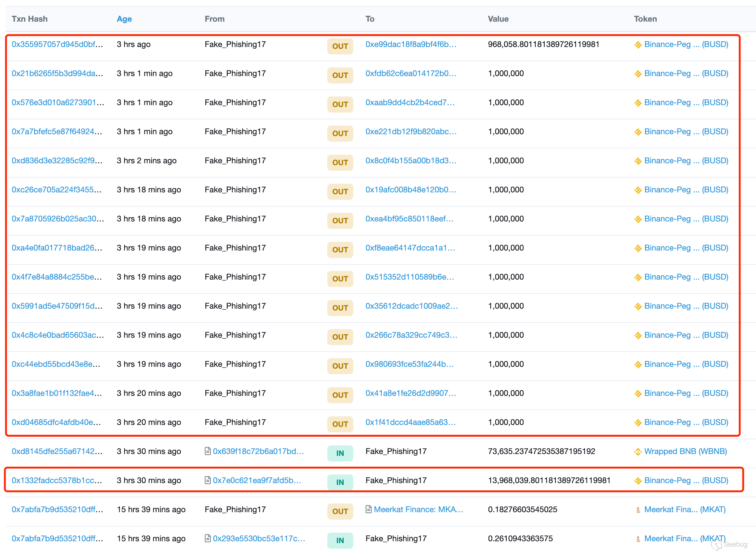The height and width of the screenshot is (553, 756).
Task: Click Meerkat token icon in last row
Action: 638,539
